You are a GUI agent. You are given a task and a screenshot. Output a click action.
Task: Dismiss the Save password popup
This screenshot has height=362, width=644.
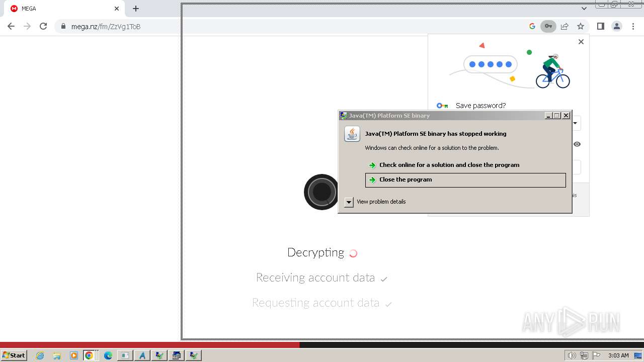point(581,42)
